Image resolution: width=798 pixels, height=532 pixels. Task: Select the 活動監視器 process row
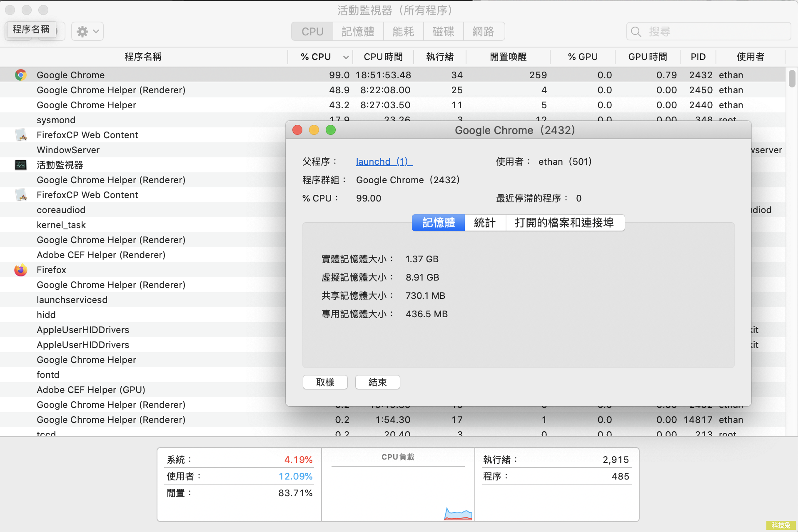tap(143, 165)
